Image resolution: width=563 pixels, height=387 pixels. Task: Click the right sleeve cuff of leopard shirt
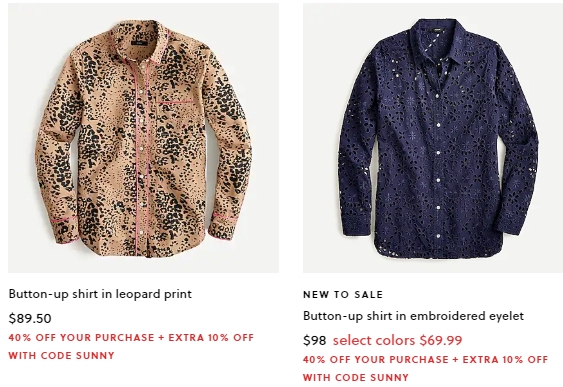(x=224, y=225)
